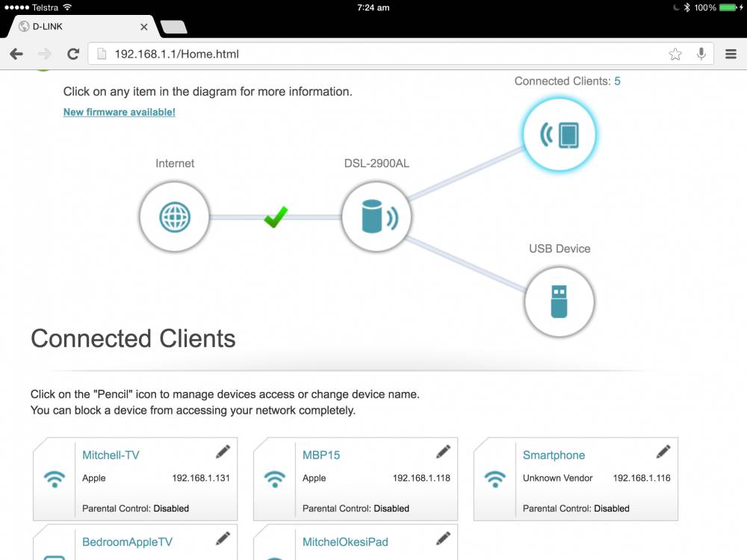Focus the address bar showing 192.168.1.1/Home.html
The width and height of the screenshot is (747, 560).
coord(400,54)
